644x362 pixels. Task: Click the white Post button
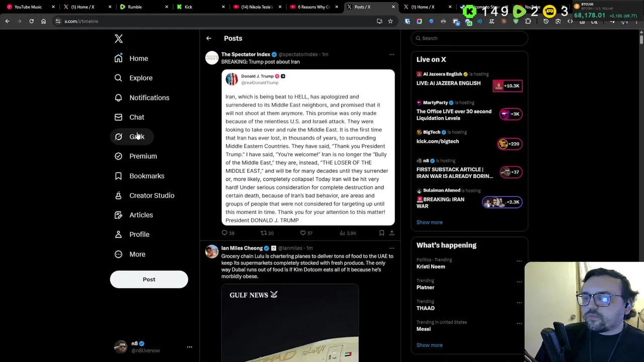point(149,279)
